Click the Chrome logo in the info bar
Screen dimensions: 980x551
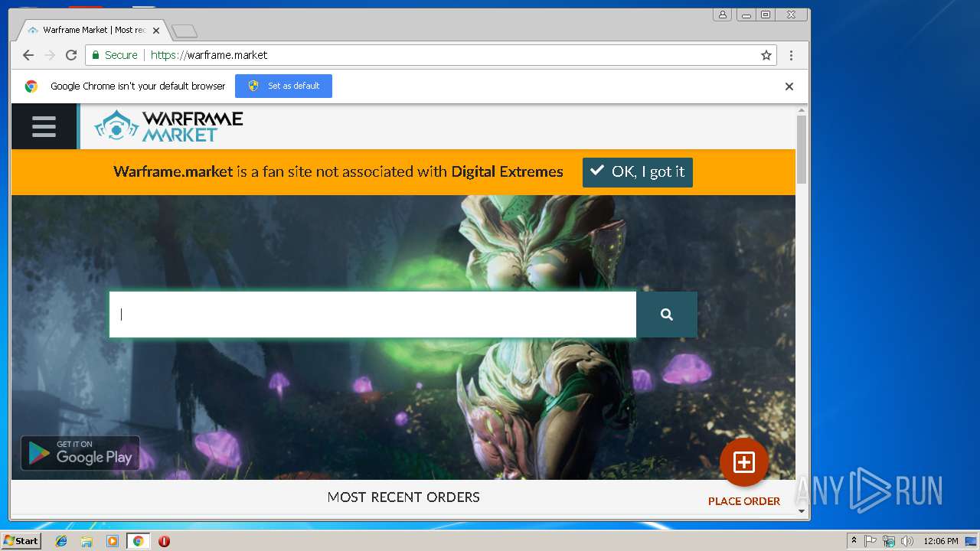tap(31, 86)
